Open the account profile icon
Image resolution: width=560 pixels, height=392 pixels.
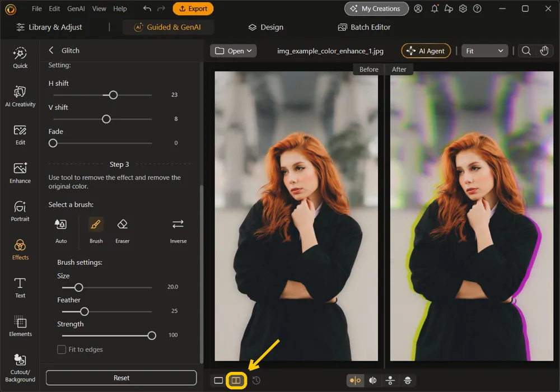(418, 8)
